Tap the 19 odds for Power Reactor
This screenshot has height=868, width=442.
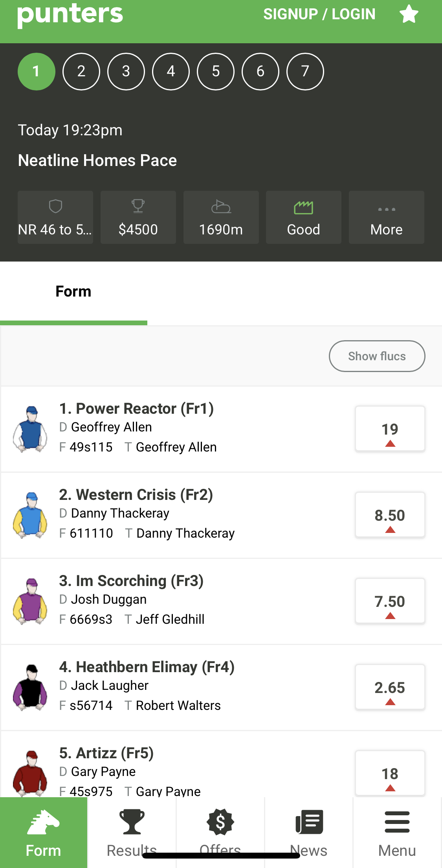(x=390, y=429)
